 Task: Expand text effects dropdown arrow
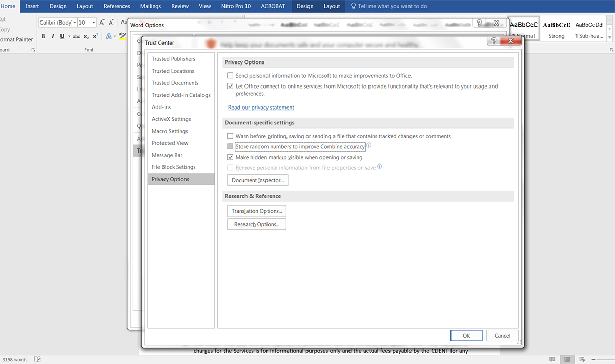[x=114, y=36]
